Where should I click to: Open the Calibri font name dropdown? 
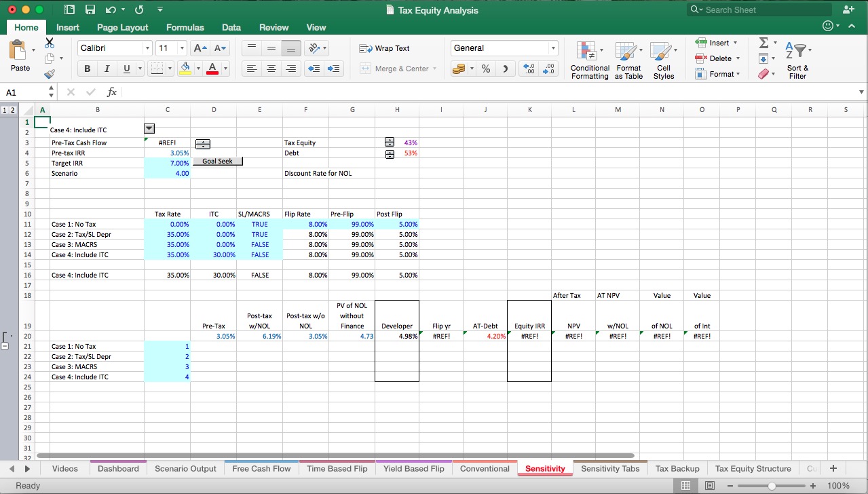point(148,48)
